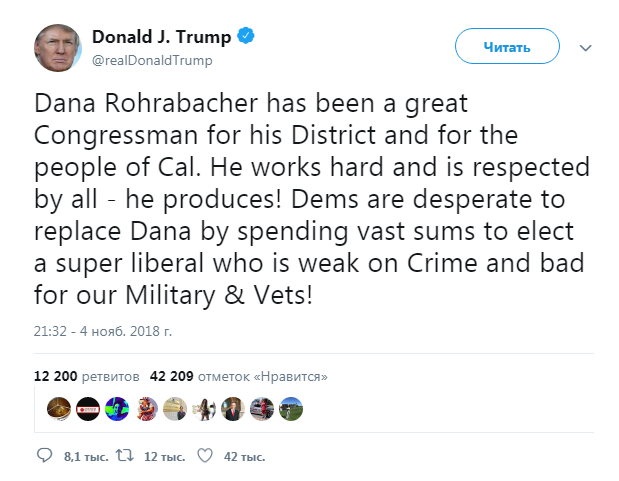
Task: Open the Donald J. Trump profile name
Action: [x=161, y=37]
